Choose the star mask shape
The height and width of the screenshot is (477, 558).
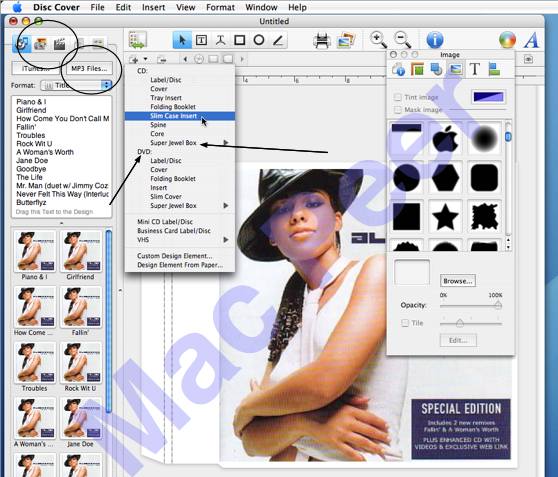tap(445, 216)
